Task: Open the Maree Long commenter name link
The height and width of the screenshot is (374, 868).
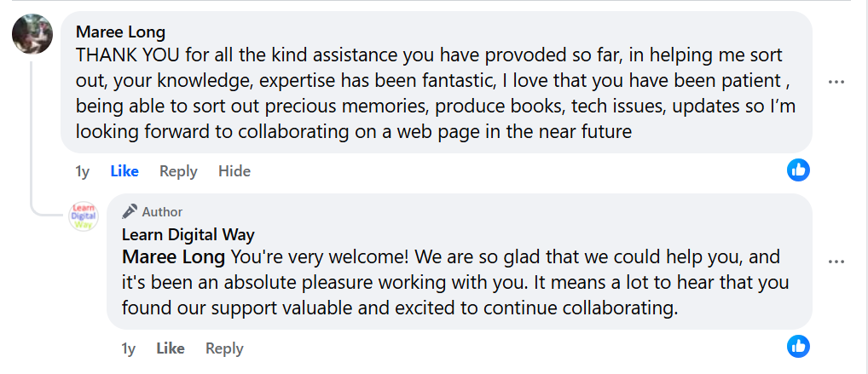Action: [x=120, y=32]
